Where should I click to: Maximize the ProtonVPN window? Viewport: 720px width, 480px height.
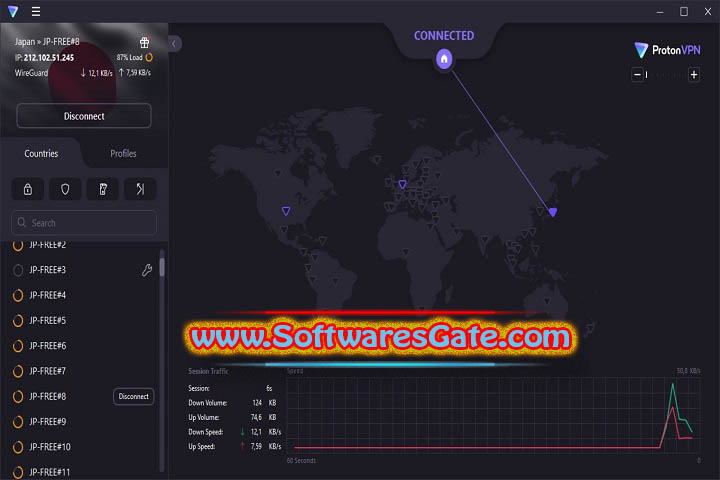[684, 11]
